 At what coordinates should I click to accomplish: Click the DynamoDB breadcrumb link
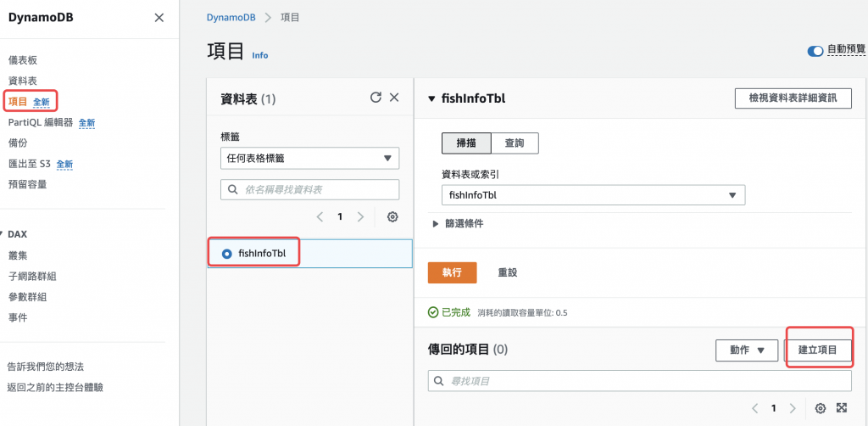pos(231,17)
